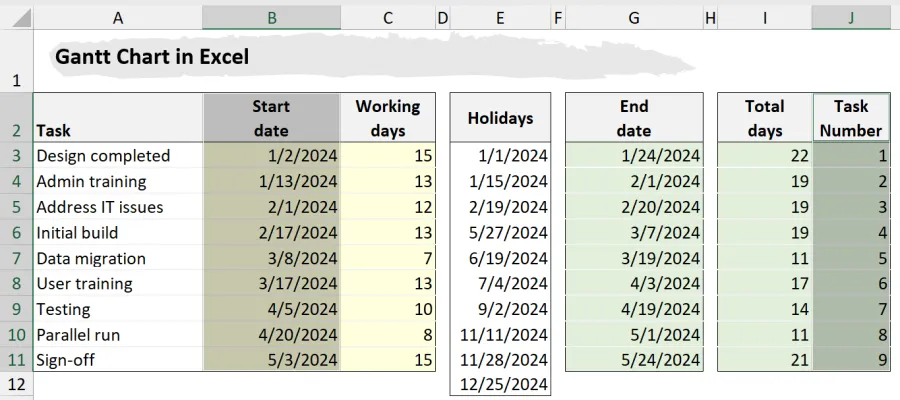
Task: Select the entire column J header
Action: click(x=851, y=17)
